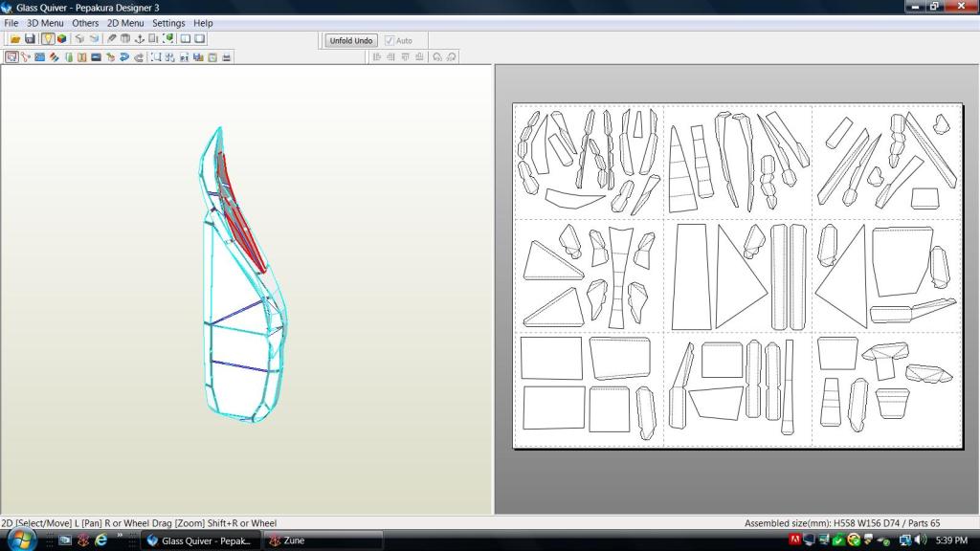Click the align right icon

[x=390, y=56]
